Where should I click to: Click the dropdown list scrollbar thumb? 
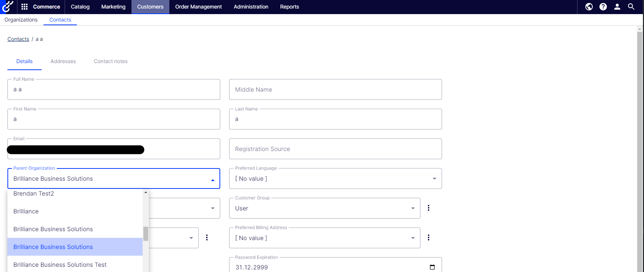point(146,234)
